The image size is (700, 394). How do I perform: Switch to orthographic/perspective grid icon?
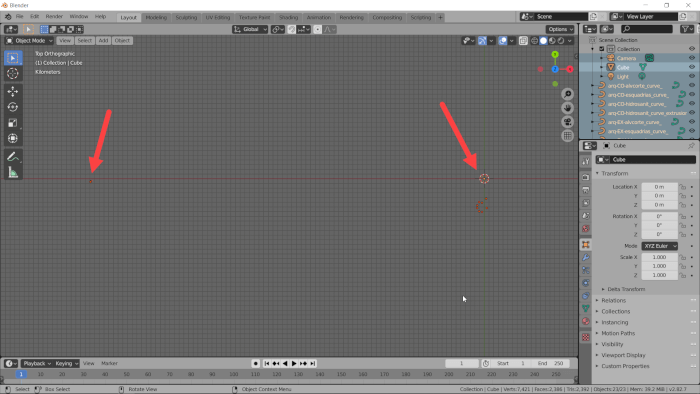click(567, 136)
